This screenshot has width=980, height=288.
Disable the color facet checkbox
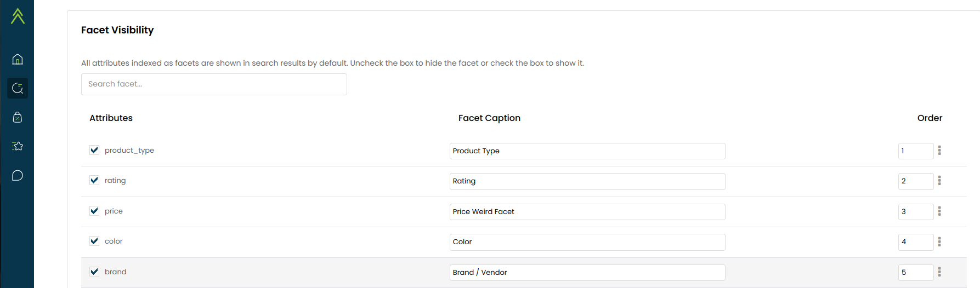pyautogui.click(x=94, y=241)
